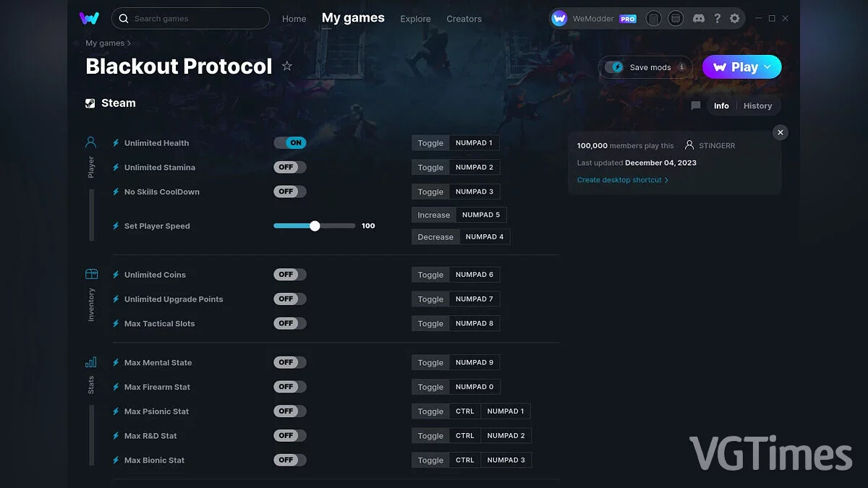Toggle the Save mods switch
Viewport: 868px width, 488px height.
(617, 67)
